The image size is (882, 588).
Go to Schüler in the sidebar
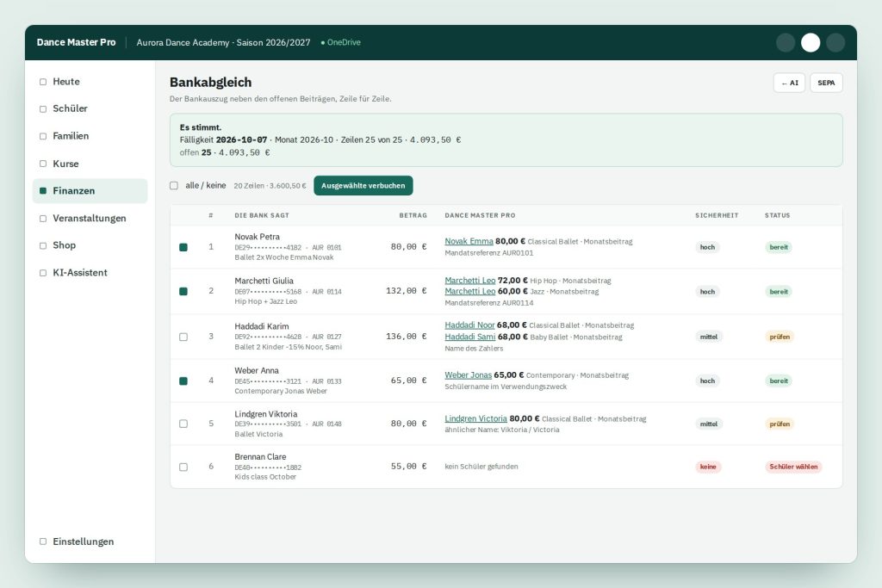tap(90, 108)
